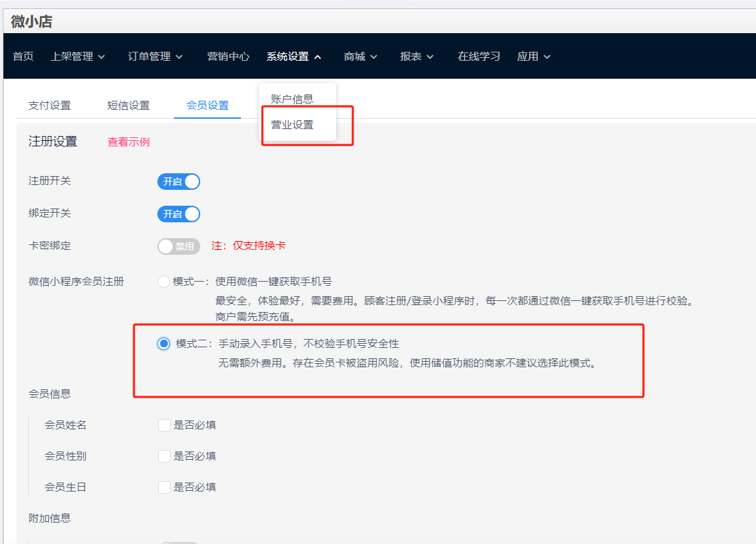This screenshot has width=756, height=544.
Task: Open the 首页 home menu item
Action: point(23,57)
